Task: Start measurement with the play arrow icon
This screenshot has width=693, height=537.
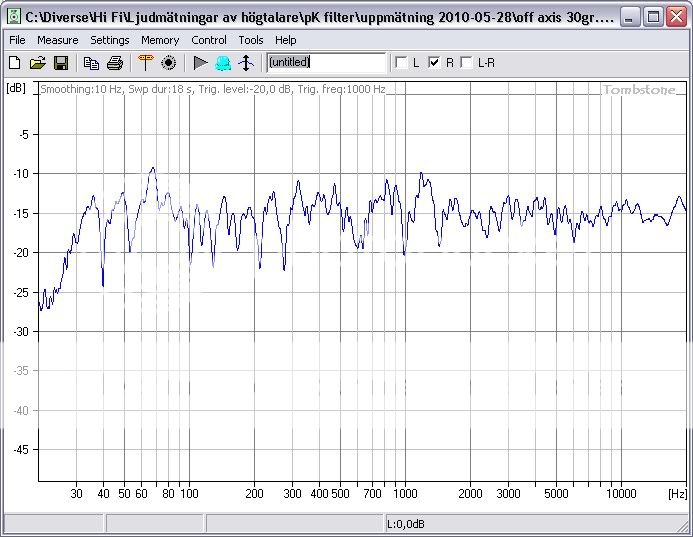Action: 200,63
